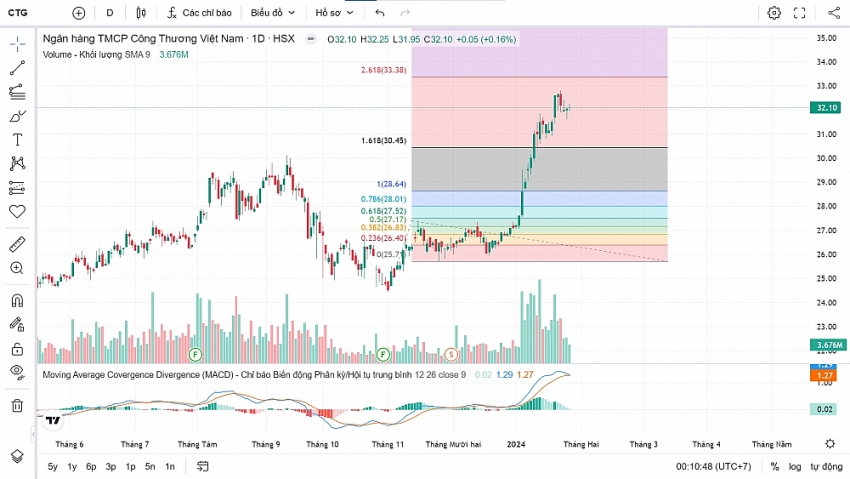Expand the Hồ sơ dropdown
The image size is (850, 479).
334,12
